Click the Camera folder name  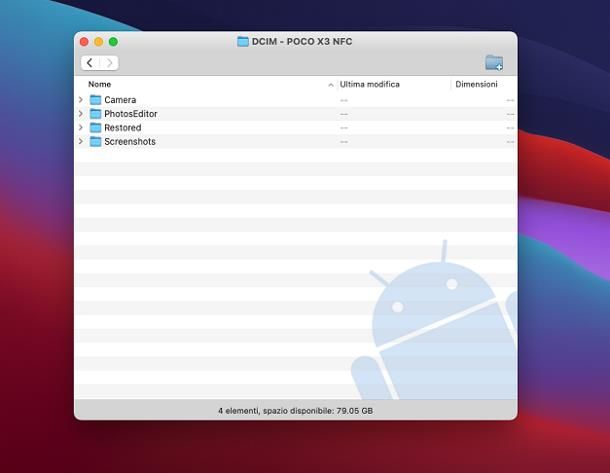click(120, 100)
